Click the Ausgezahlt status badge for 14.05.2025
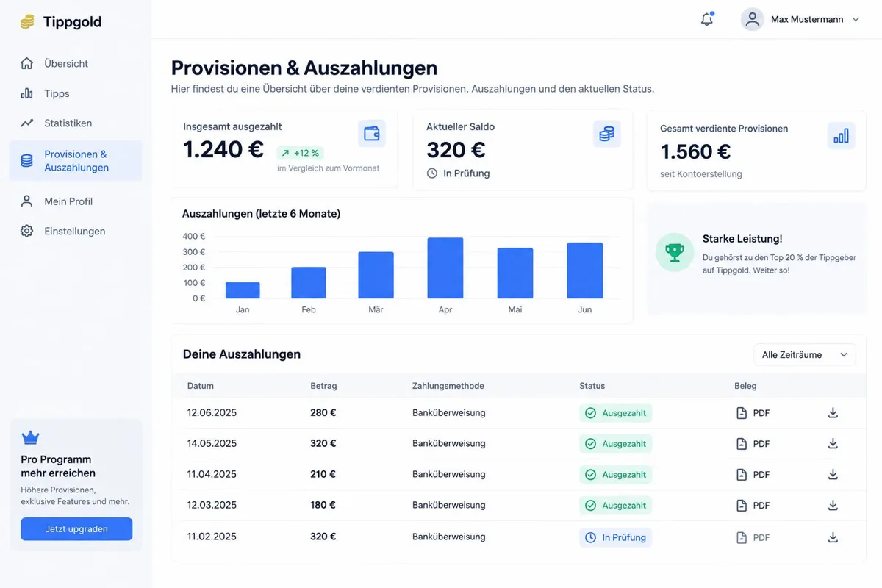Viewport: 882px width, 588px height. 616,444
